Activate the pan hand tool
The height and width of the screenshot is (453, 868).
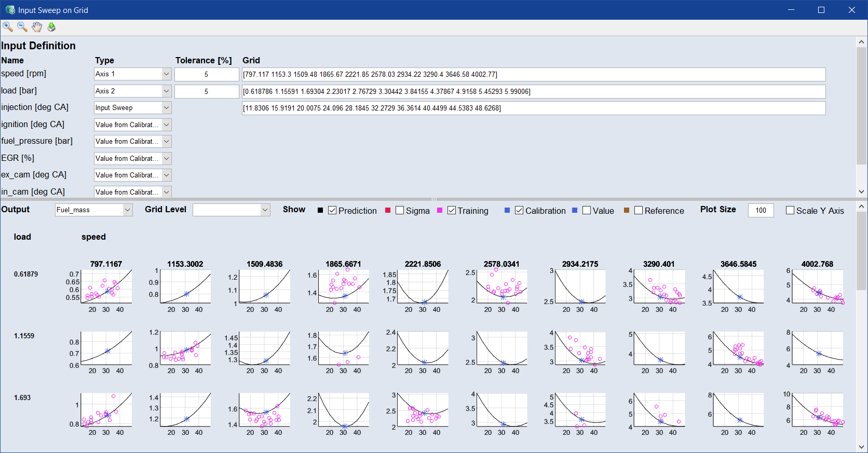[37, 27]
